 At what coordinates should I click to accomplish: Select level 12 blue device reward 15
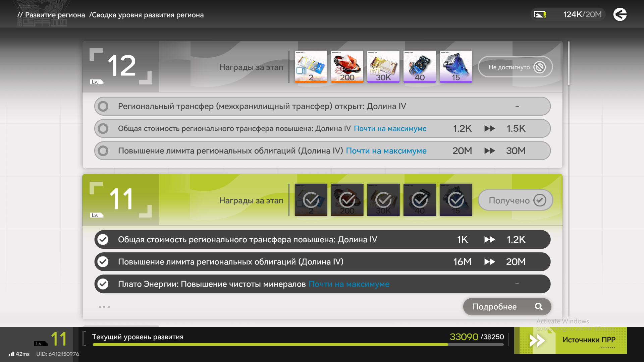coord(455,66)
